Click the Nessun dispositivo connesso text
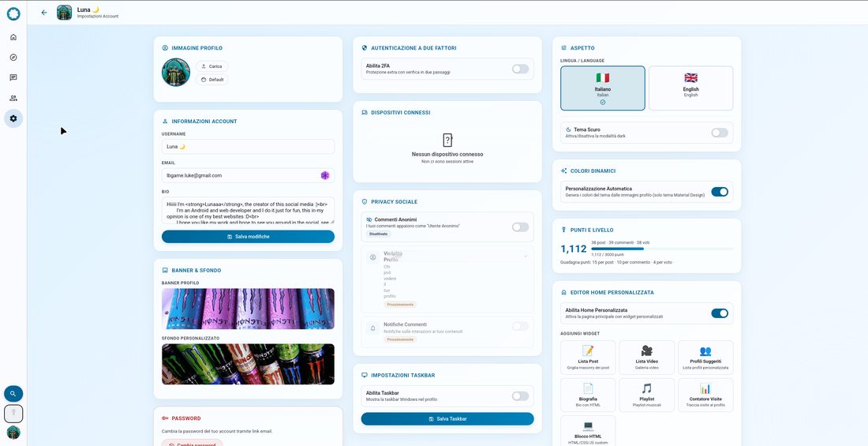Screen dimensions: 868x446 click(x=447, y=154)
